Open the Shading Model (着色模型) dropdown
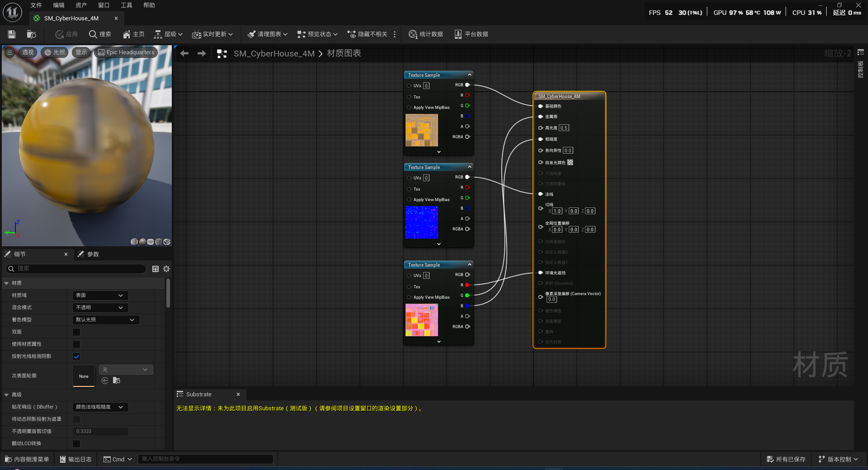The width and height of the screenshot is (868, 470). (106, 320)
